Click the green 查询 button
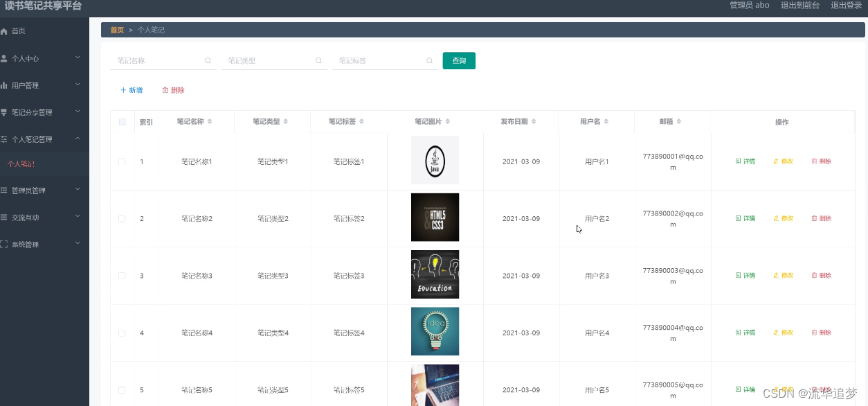868x406 pixels. tap(459, 61)
